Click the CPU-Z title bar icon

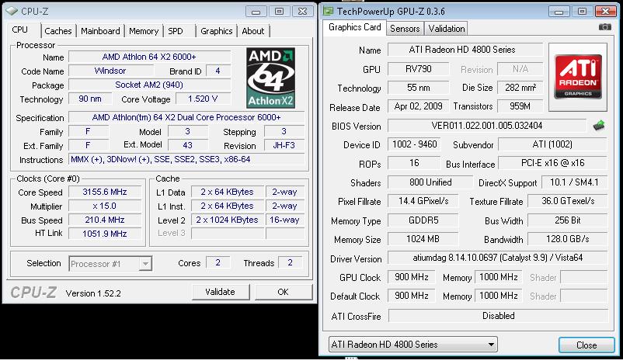click(x=12, y=11)
